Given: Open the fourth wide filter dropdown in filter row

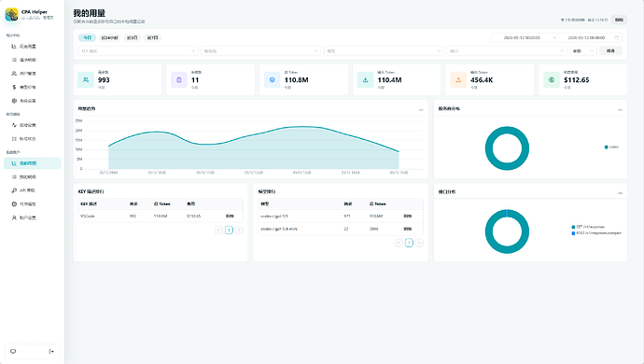Looking at the screenshot, I should pos(507,51).
